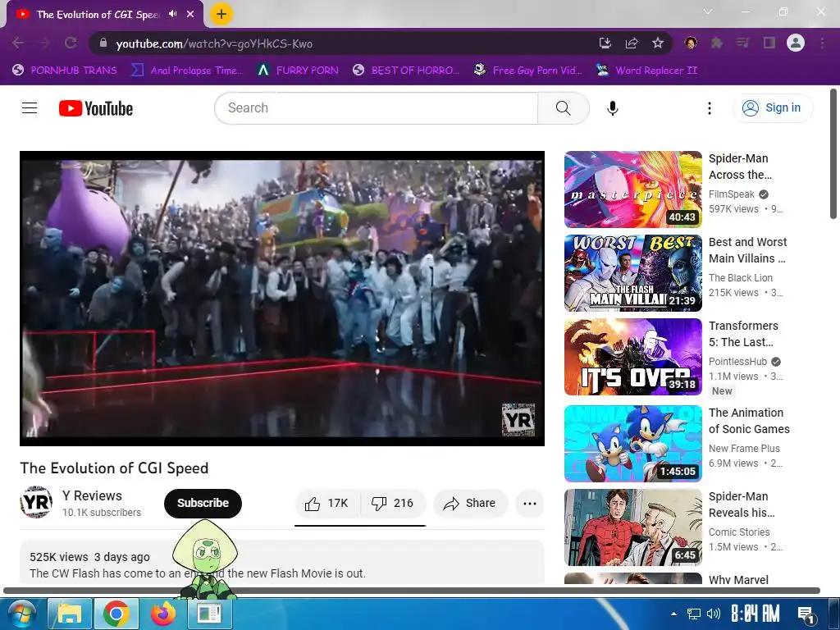This screenshot has width=840, height=630.
Task: Activate voice search microphone
Action: pos(612,108)
